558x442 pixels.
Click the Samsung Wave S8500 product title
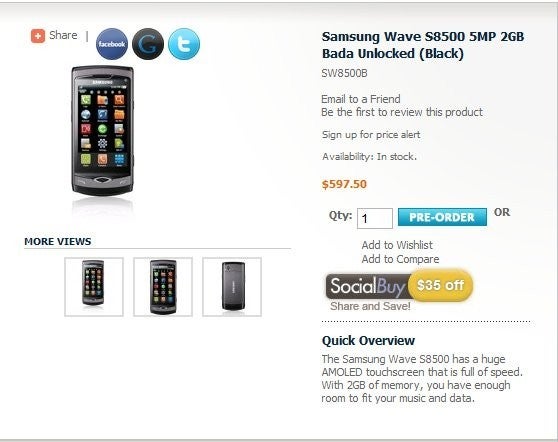423,45
